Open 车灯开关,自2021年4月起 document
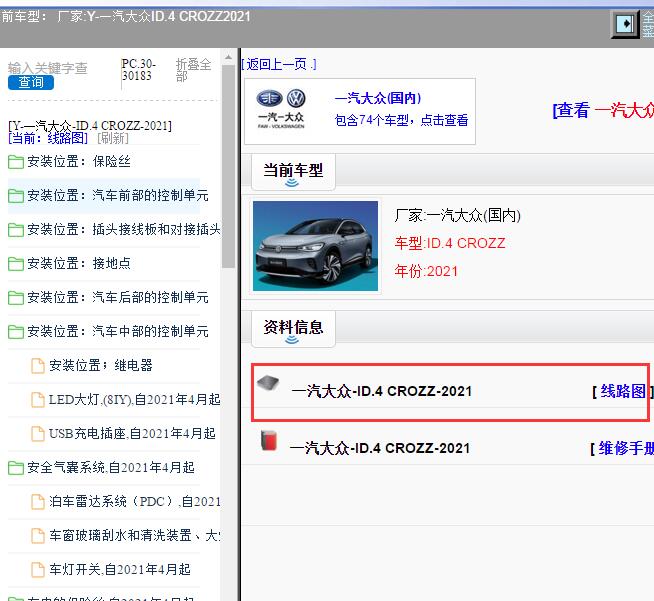Screen dimensions: 654x601 [x=120, y=569]
